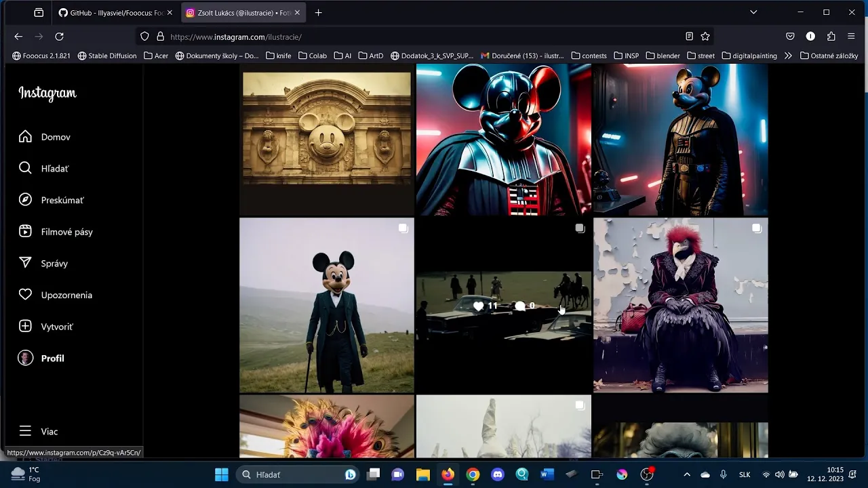The image size is (868, 488).
Task: Reload the current page
Action: [x=60, y=37]
